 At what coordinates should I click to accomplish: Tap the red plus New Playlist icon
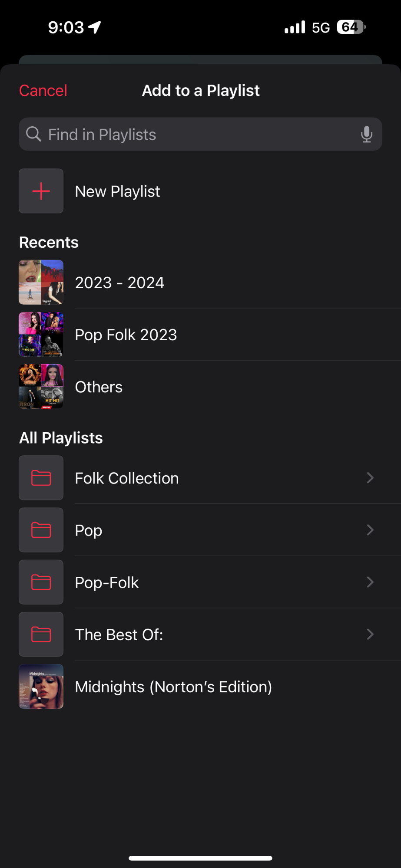pos(41,191)
